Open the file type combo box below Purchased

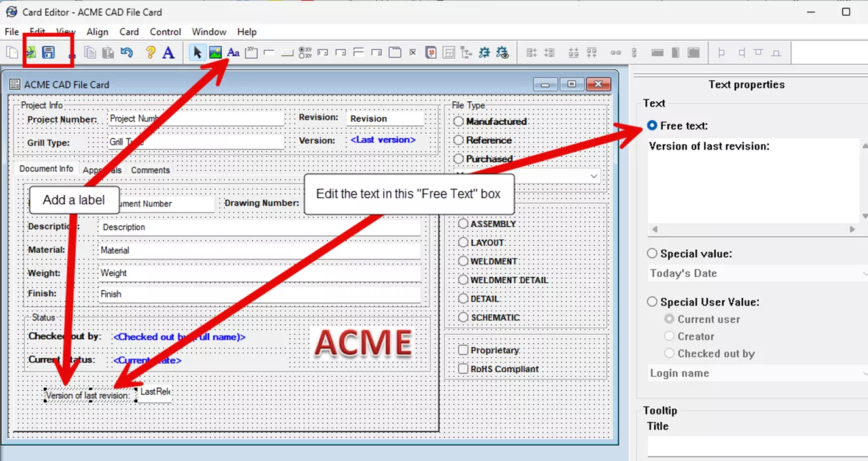pos(593,176)
